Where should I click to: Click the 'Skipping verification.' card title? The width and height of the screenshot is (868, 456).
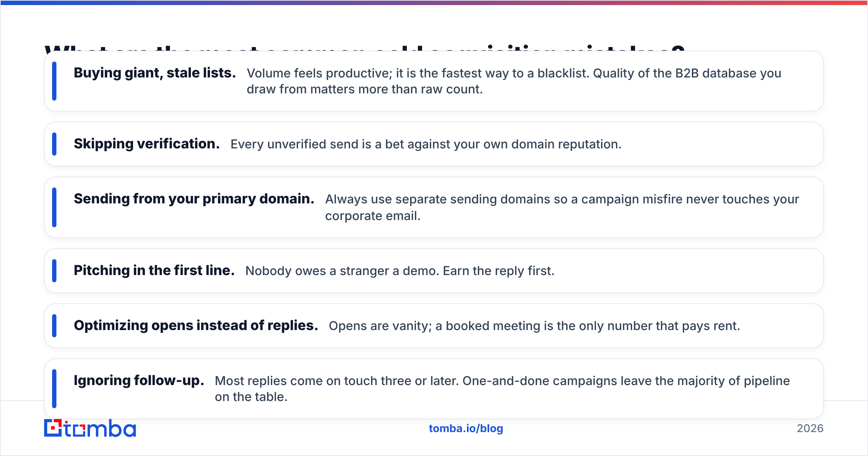[147, 144]
